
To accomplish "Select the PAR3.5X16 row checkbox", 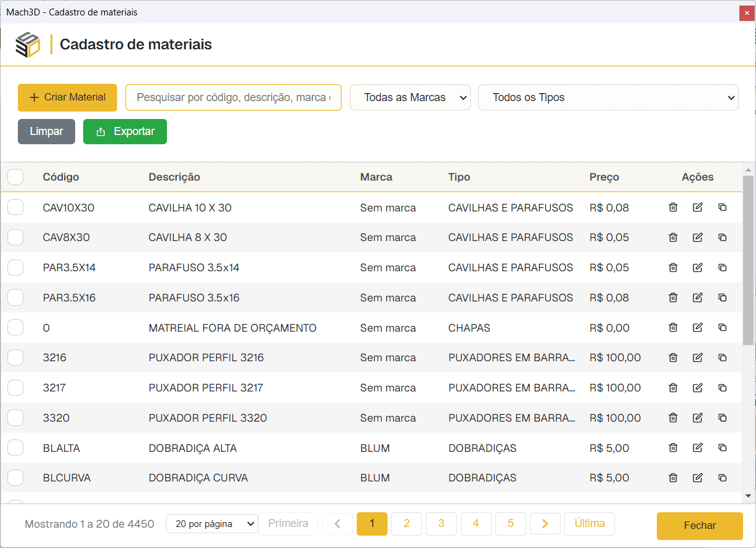I will point(15,298).
